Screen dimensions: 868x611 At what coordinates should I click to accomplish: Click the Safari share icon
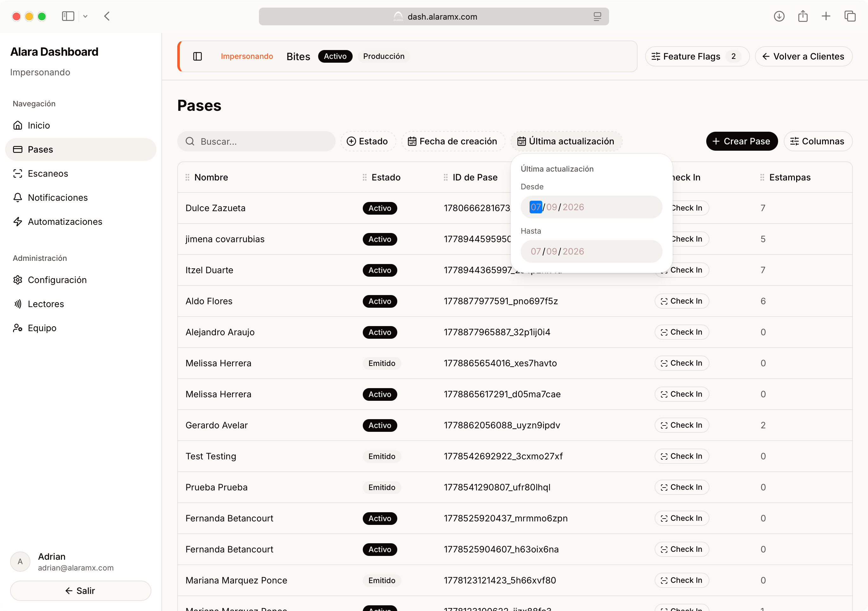(802, 16)
